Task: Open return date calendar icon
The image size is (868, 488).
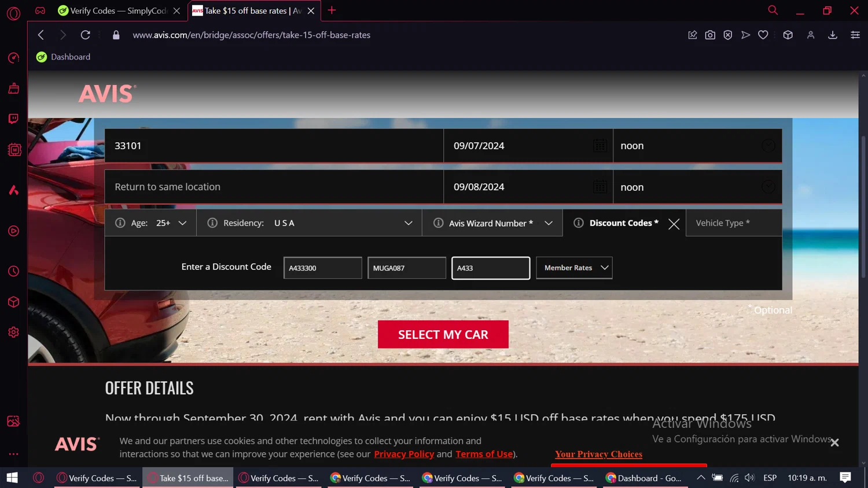Action: 600,187
